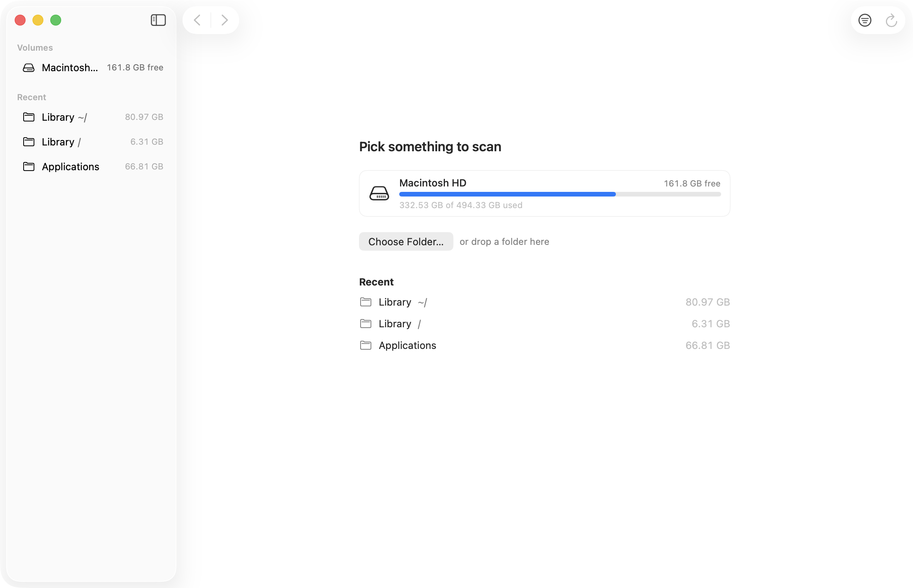Click "6.31 GB" in the sidebar

coord(147,142)
